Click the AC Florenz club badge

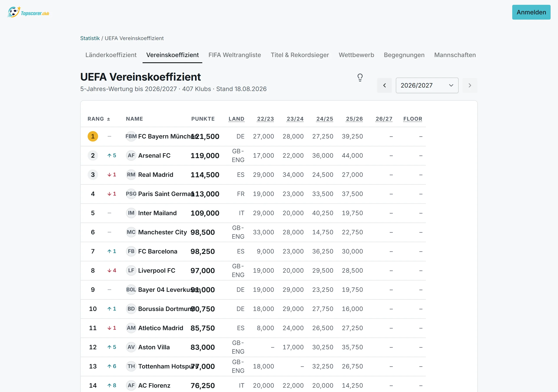tap(131, 385)
